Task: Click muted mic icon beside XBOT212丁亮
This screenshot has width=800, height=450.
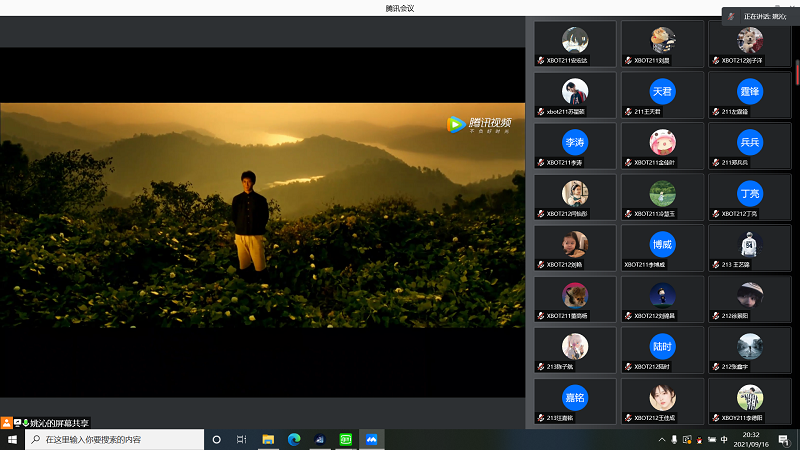Action: pyautogui.click(x=716, y=214)
